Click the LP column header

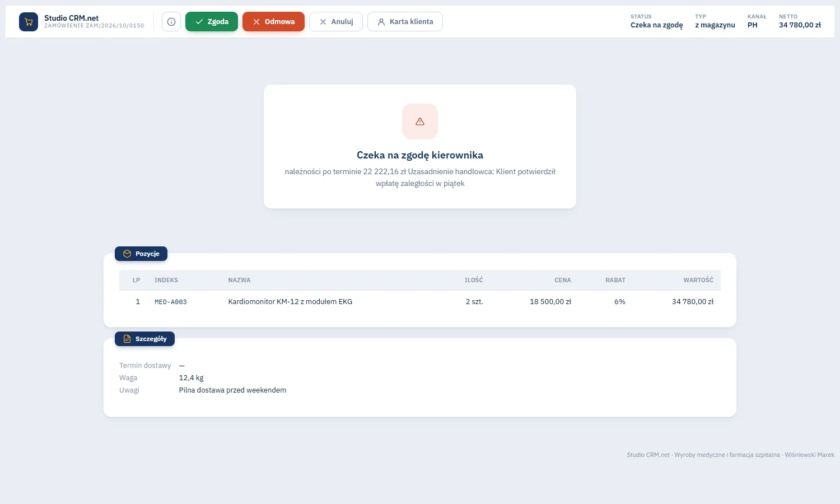coord(136,280)
